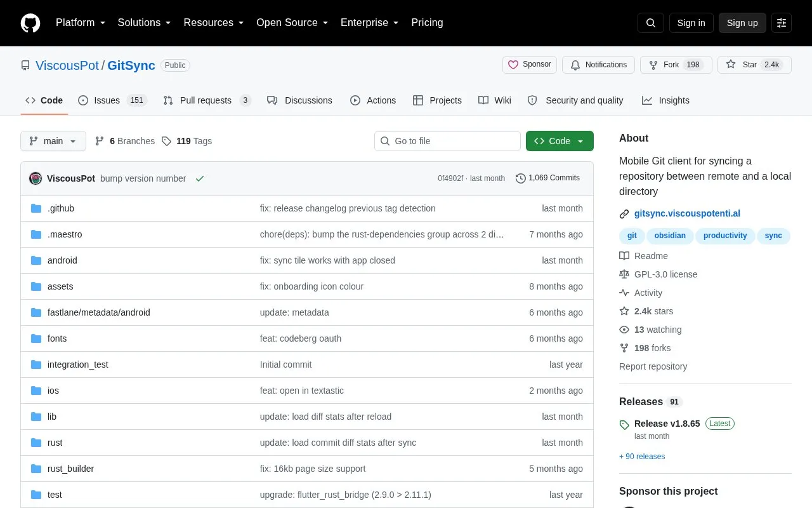The height and width of the screenshot is (508, 812).
Task: Switch to the Issues tab
Action: 113,100
